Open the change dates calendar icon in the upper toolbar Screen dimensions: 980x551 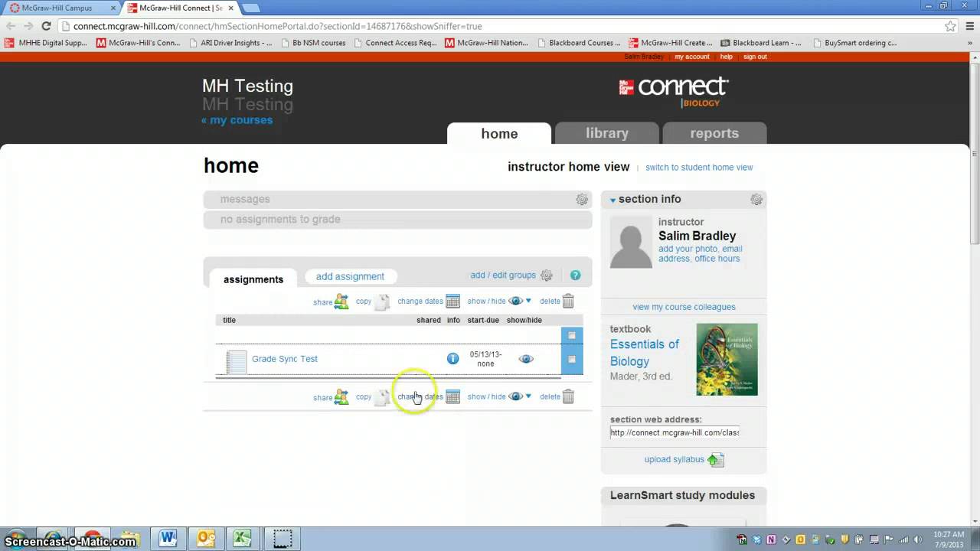452,301
